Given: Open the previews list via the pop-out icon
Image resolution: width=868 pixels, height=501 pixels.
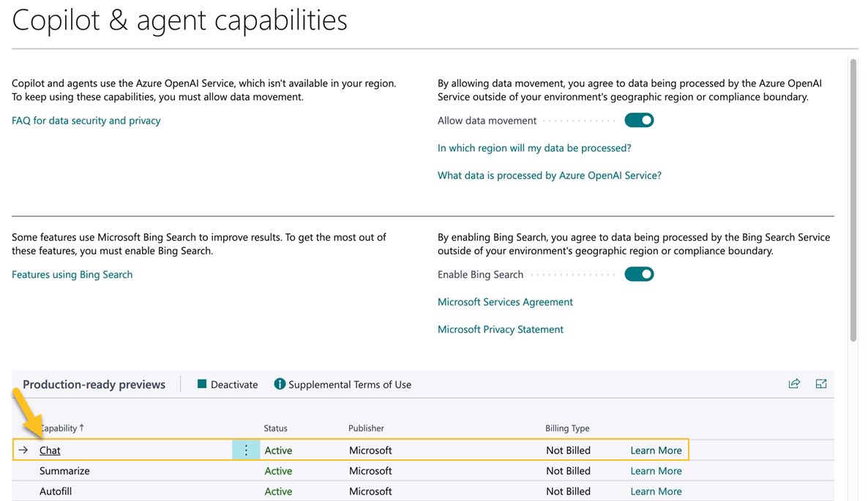Looking at the screenshot, I should click(820, 383).
